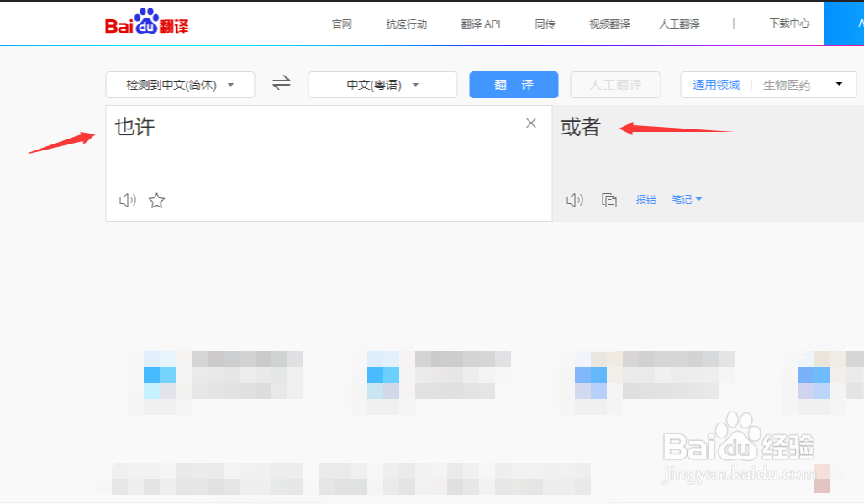This screenshot has height=504, width=864.
Task: Go to the 翻译 API page
Action: tap(480, 24)
